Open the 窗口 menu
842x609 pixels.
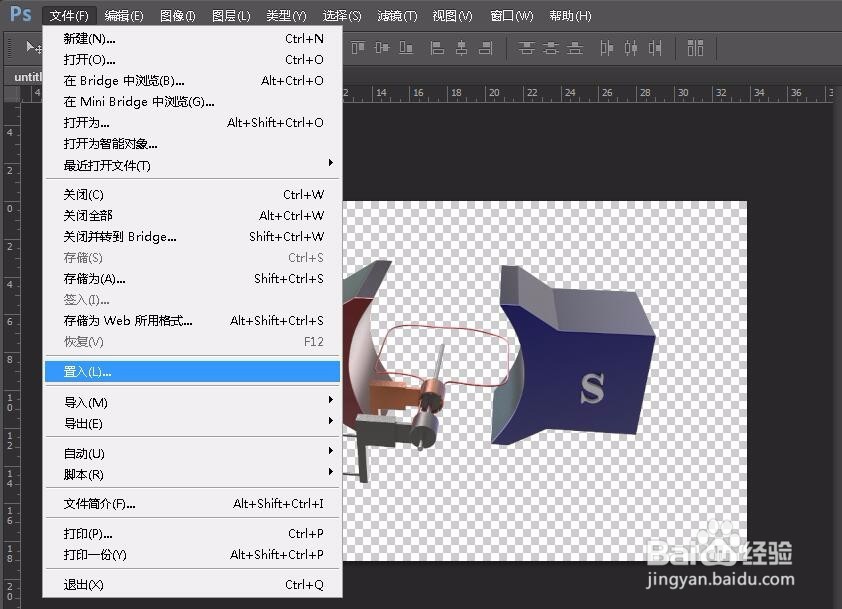(x=511, y=15)
